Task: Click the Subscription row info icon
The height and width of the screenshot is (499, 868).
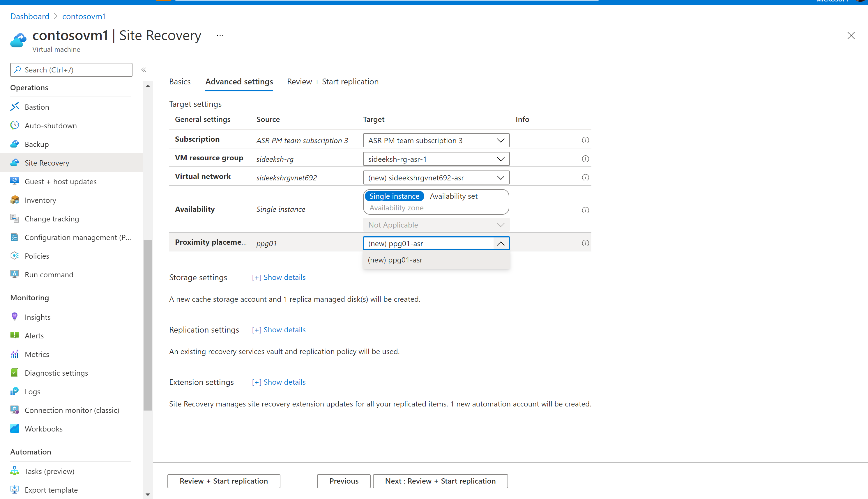Action: coord(585,140)
